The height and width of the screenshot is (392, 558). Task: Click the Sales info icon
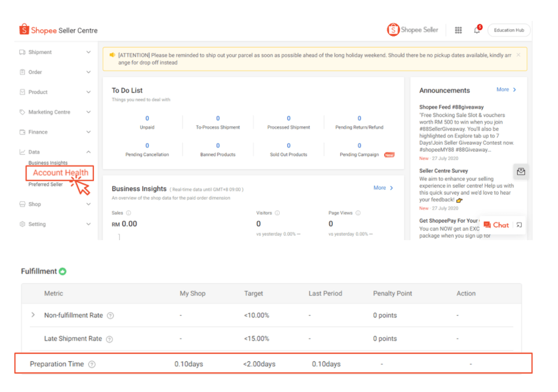tap(129, 213)
